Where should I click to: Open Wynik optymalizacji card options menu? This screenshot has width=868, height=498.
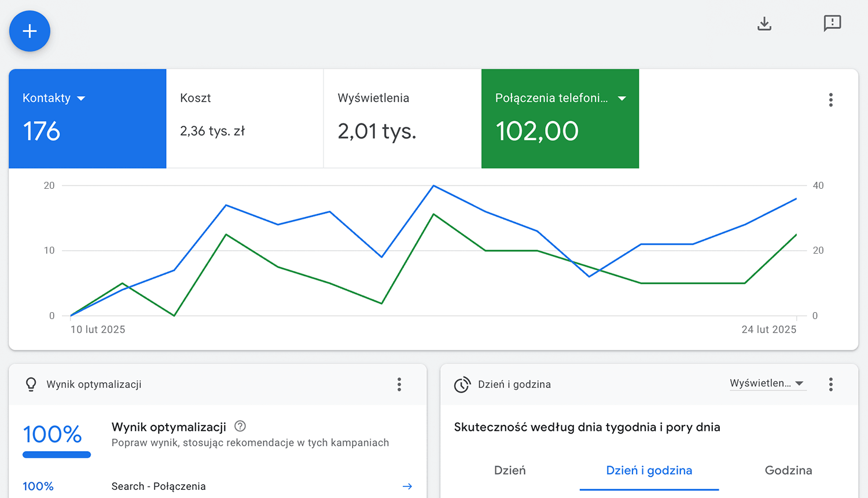399,385
